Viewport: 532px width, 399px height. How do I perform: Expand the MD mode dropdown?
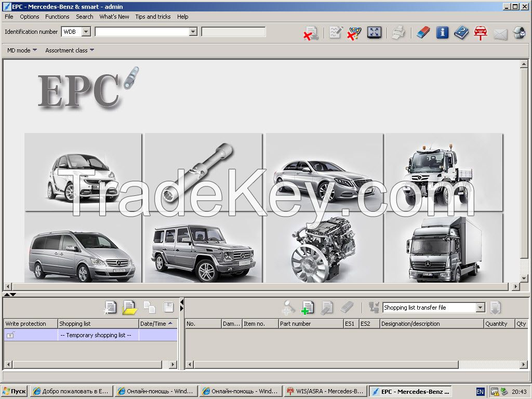coord(22,50)
